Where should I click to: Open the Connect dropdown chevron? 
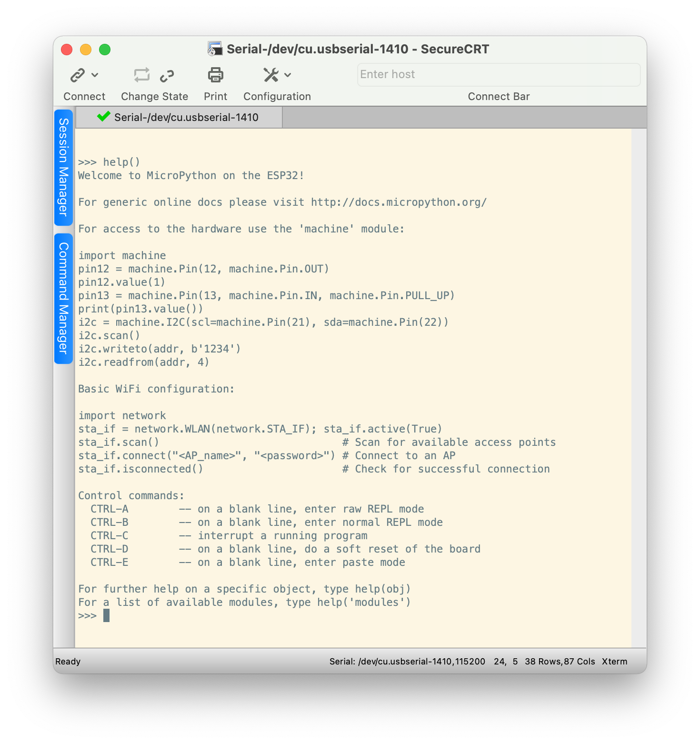tap(95, 75)
